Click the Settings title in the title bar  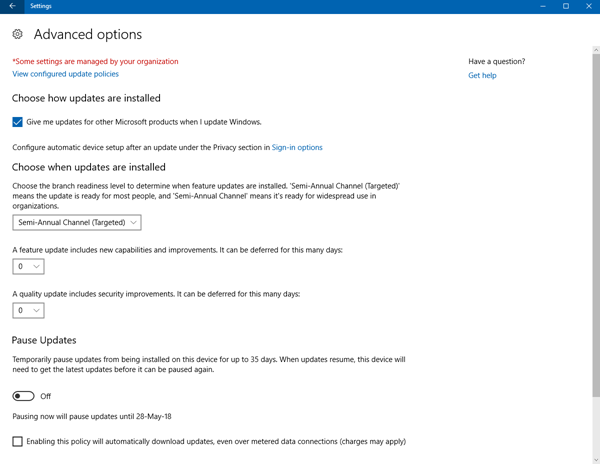41,6
